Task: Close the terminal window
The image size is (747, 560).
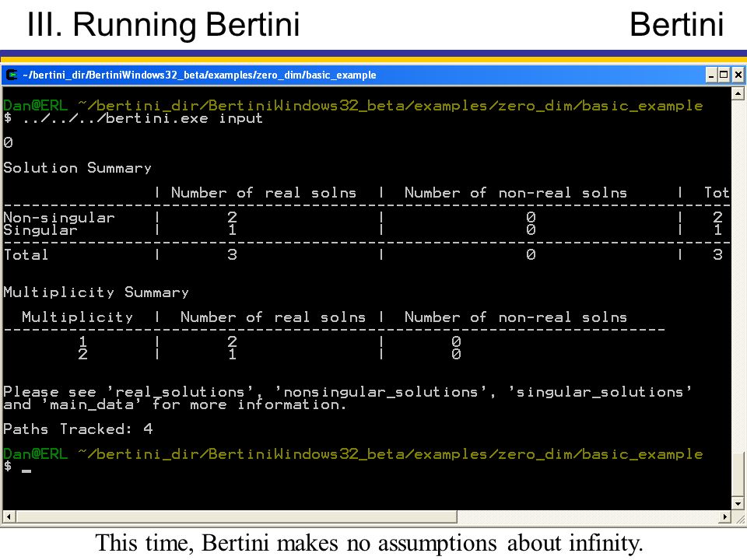Action: click(738, 75)
